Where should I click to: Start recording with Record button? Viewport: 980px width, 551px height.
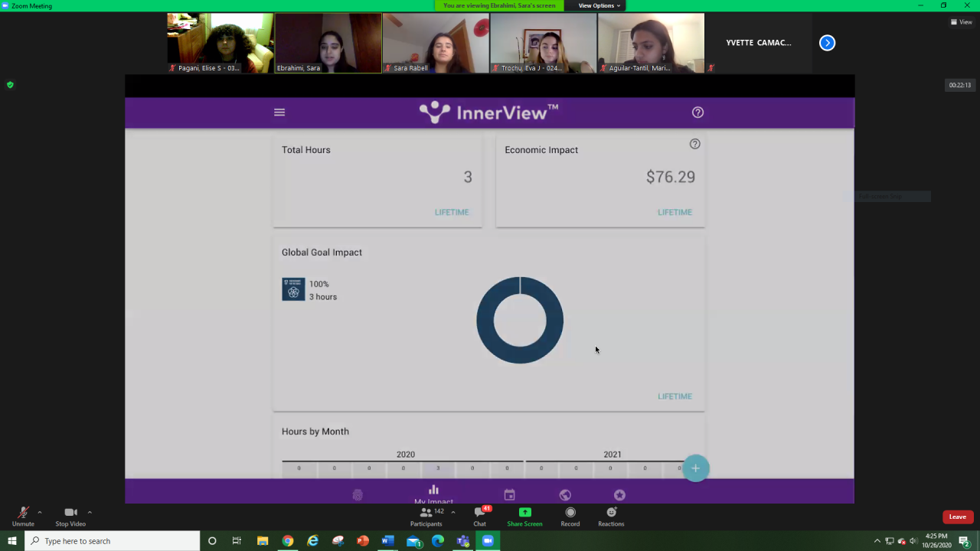point(570,517)
